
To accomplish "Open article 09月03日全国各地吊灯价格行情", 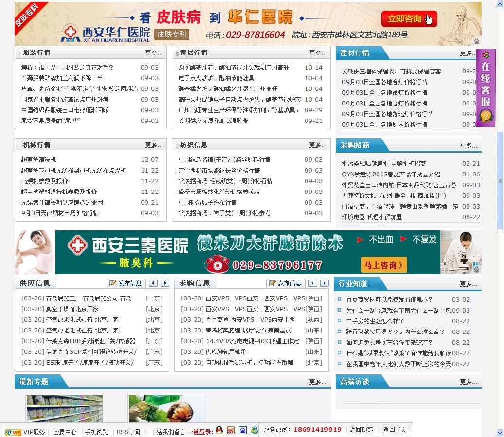I will click(x=384, y=93).
